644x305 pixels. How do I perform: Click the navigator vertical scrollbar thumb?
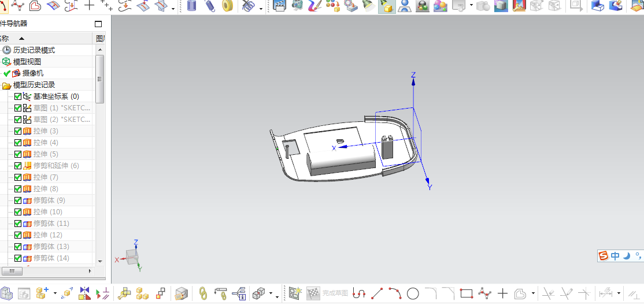click(100, 79)
